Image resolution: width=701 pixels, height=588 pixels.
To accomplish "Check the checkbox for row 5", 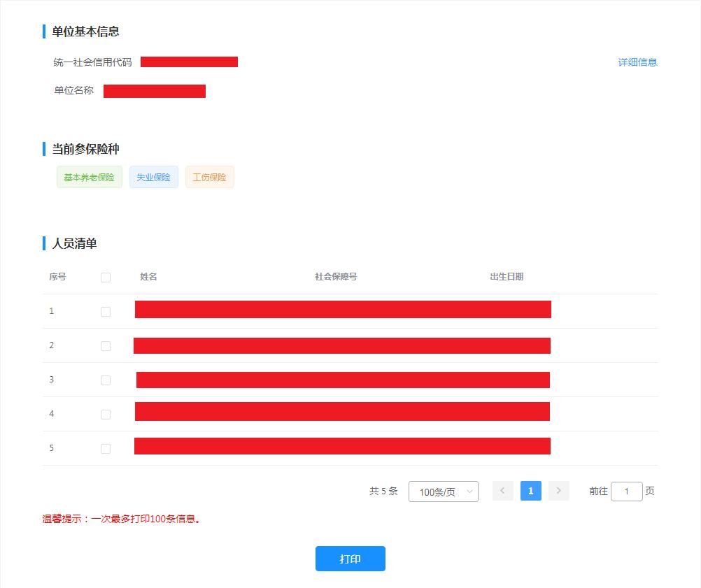I will coord(106,448).
